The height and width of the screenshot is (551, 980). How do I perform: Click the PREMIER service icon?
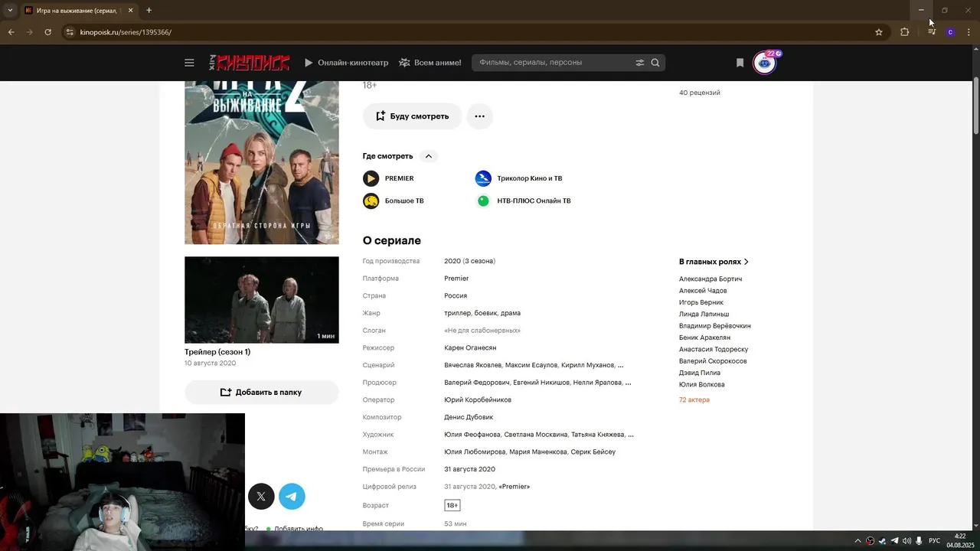371,178
